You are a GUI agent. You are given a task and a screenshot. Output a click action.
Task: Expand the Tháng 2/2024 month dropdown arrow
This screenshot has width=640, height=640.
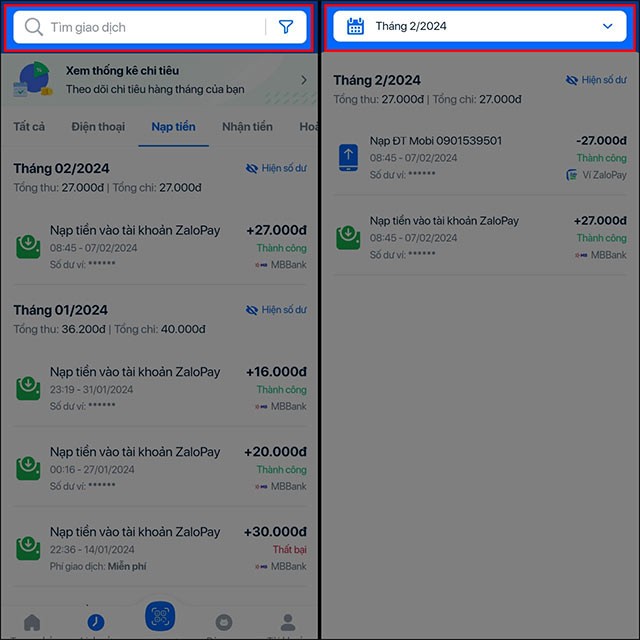click(x=607, y=26)
